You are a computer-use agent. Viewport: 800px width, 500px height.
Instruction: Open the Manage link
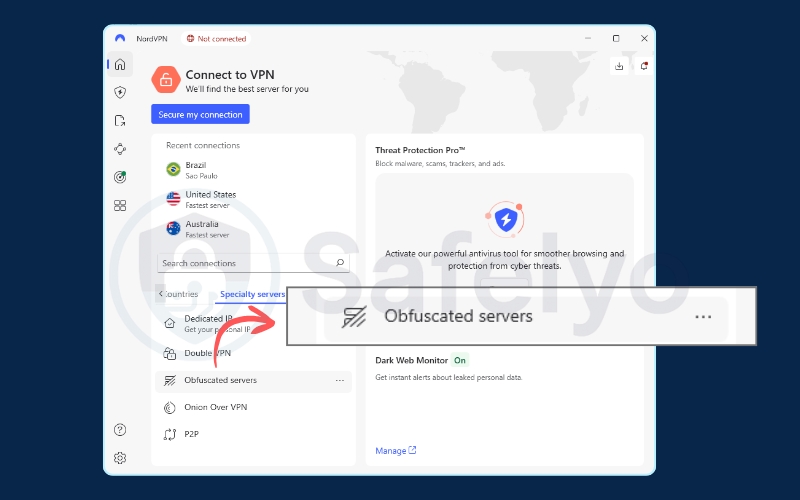pos(395,451)
